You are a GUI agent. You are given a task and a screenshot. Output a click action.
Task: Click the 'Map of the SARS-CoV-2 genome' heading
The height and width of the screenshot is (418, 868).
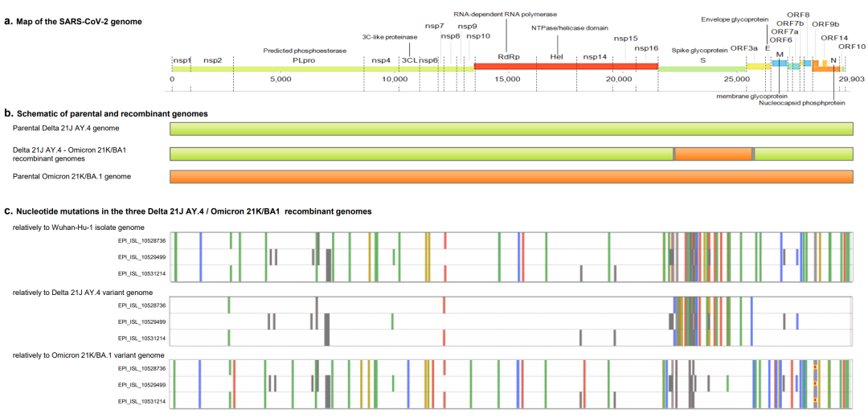tap(79, 20)
